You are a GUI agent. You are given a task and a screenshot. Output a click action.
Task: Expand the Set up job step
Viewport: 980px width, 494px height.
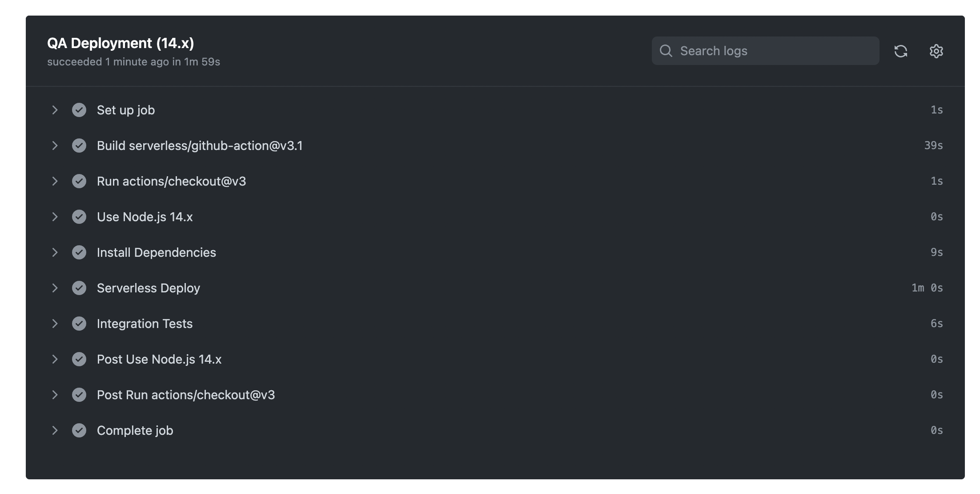coord(55,110)
